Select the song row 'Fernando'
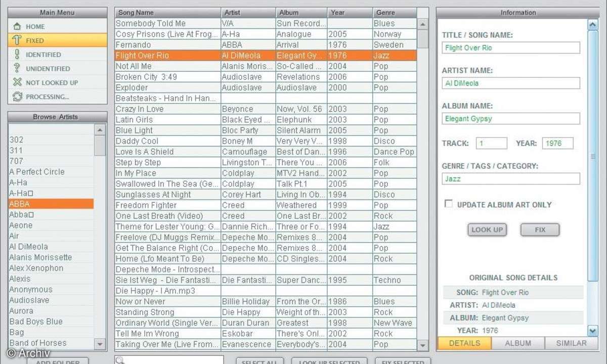Viewport: 607px width, 364px height. pos(266,44)
